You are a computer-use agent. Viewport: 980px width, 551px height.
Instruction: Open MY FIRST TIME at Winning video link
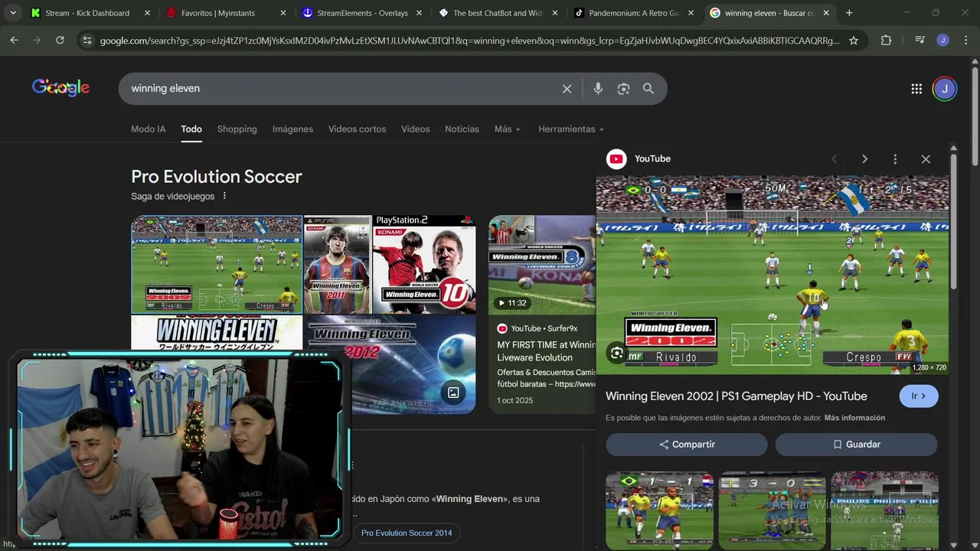(546, 351)
